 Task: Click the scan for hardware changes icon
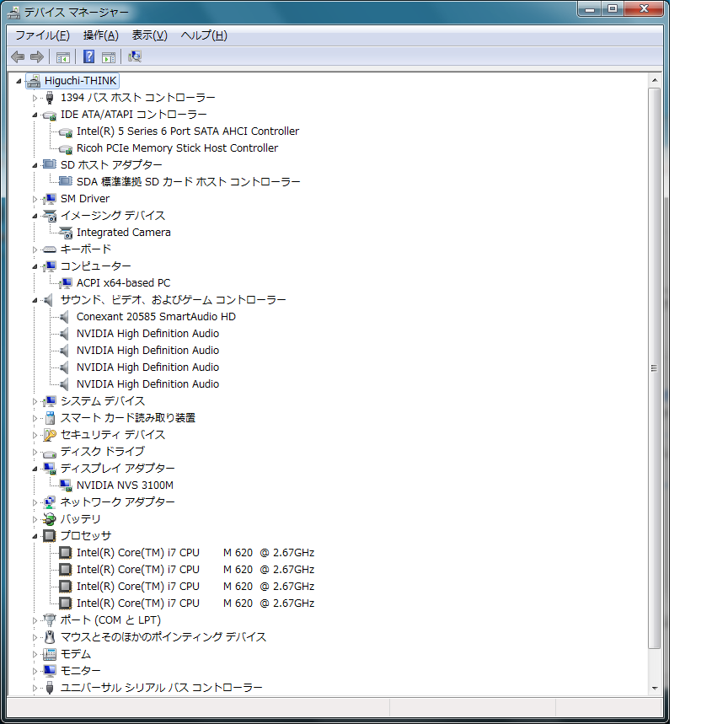pos(135,56)
